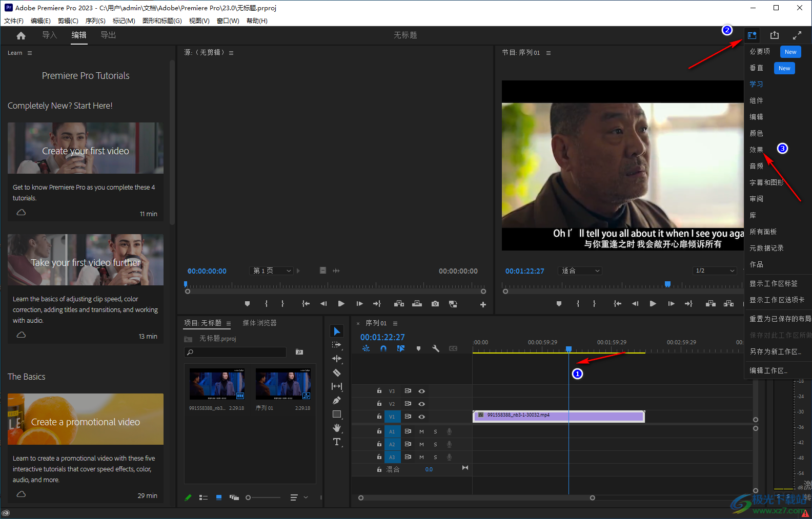Screen dimensions: 812x519
Task: Select the Slip tool
Action: click(x=337, y=386)
